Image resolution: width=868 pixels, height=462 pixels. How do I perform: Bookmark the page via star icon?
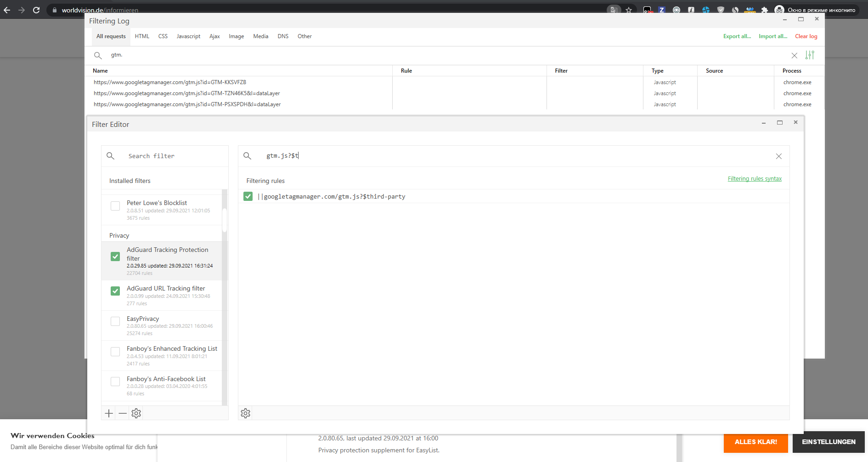[629, 10]
